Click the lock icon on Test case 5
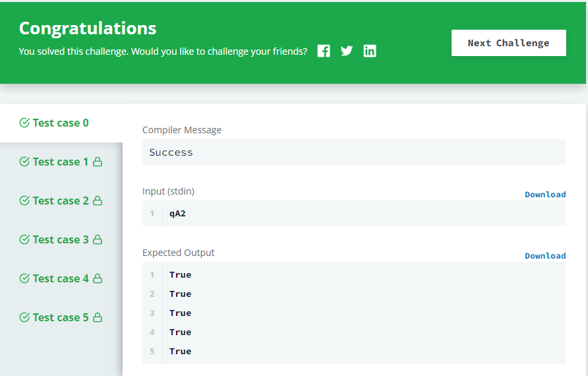 click(98, 317)
